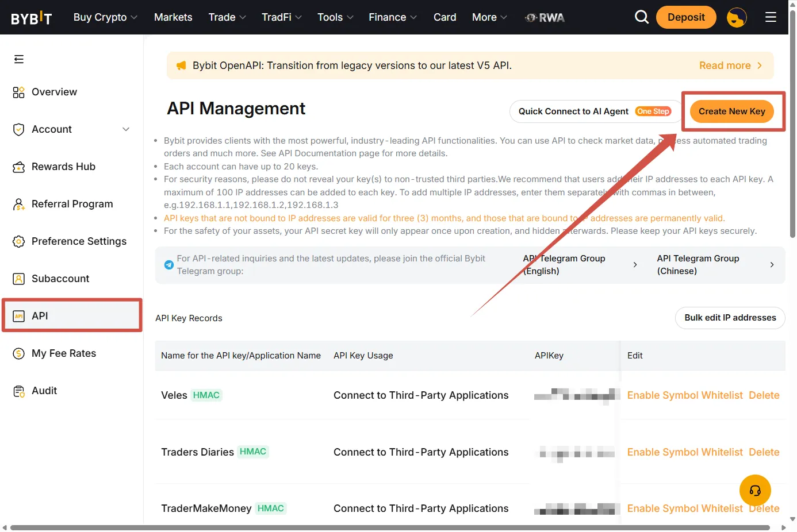Click the horizontal scrollbar at the bottom

click(390, 527)
